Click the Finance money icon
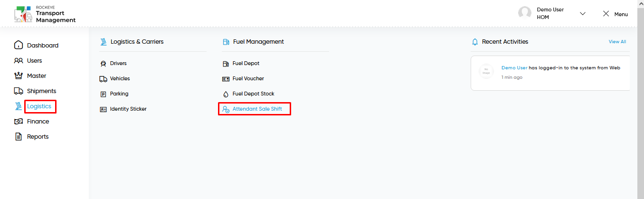The width and height of the screenshot is (644, 199). coord(19,122)
